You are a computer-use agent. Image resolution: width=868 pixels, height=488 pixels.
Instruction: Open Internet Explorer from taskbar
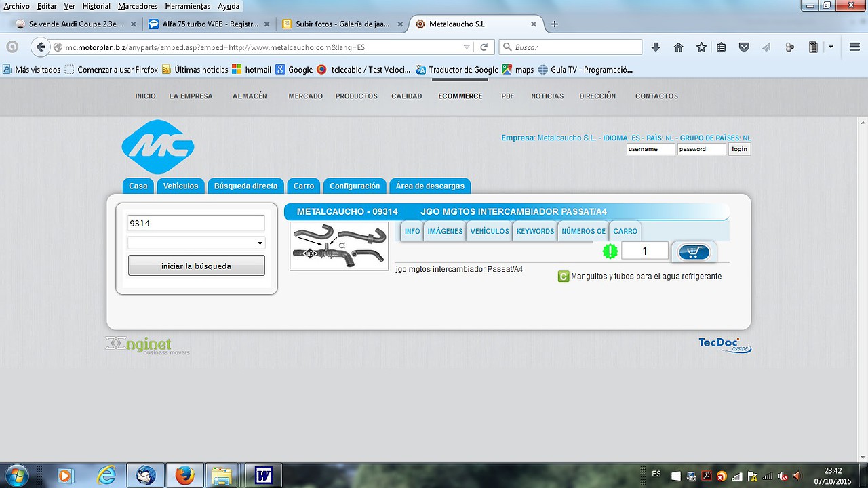click(106, 475)
